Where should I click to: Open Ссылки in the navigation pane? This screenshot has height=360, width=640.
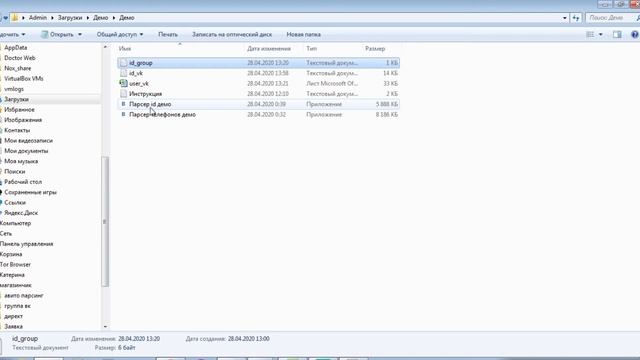(x=15, y=202)
